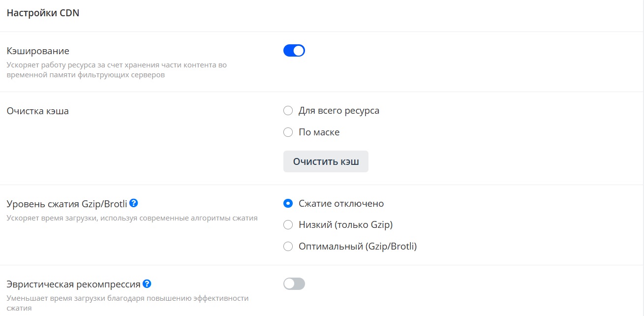Screen dimensions: 644x316
Task: Click the 'Уровень сжатия Gzip/Brotli' label text
Action: tap(67, 204)
